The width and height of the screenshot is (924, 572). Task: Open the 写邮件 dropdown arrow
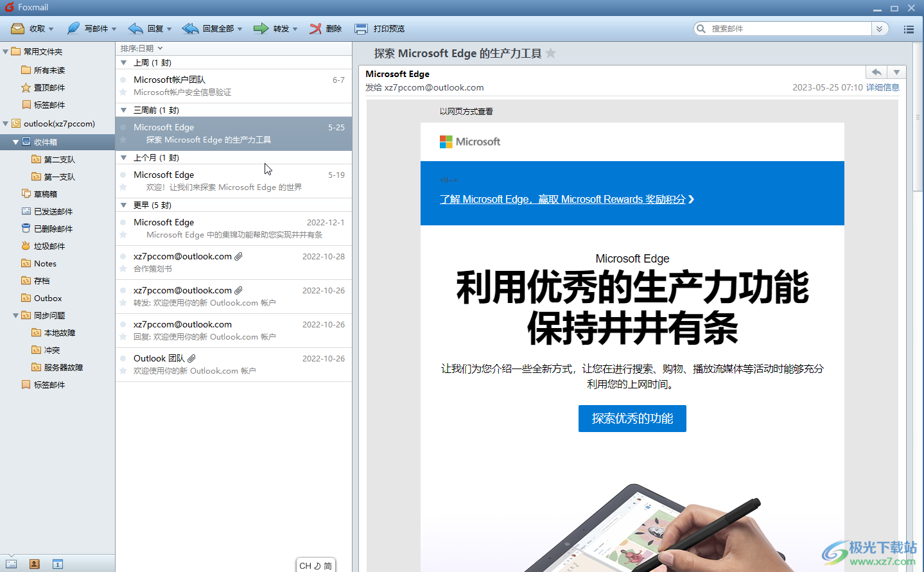pos(114,29)
